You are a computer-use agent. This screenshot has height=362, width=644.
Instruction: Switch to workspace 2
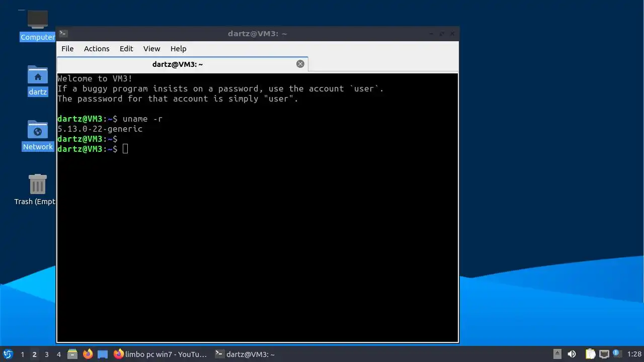[34, 354]
